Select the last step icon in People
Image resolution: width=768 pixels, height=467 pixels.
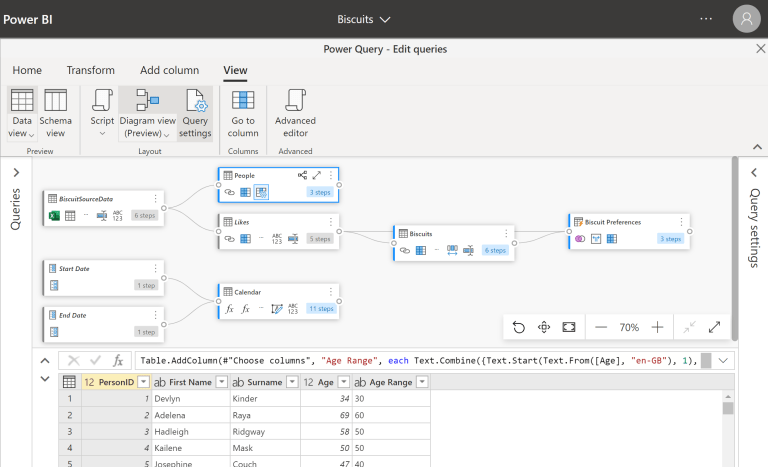pos(262,192)
